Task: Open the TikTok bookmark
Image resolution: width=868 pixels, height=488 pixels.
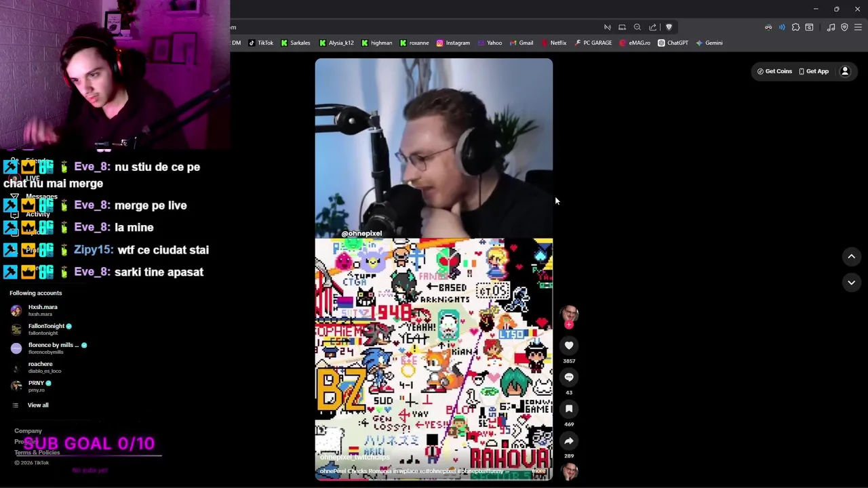Action: pyautogui.click(x=260, y=43)
